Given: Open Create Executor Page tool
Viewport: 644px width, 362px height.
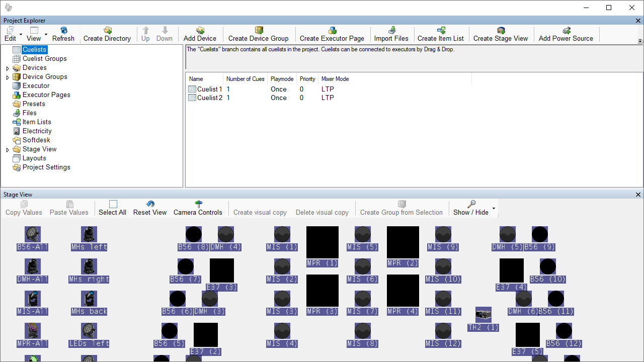Looking at the screenshot, I should click(332, 31).
